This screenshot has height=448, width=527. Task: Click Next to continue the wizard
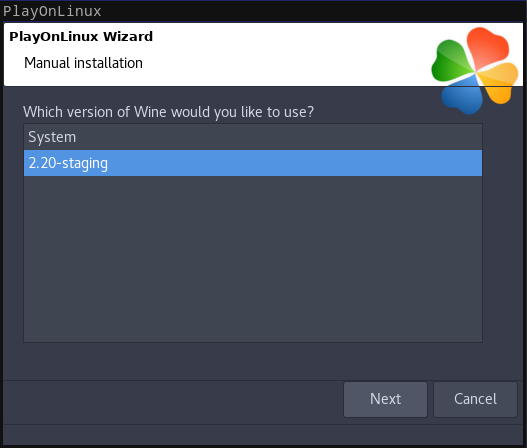pos(385,399)
